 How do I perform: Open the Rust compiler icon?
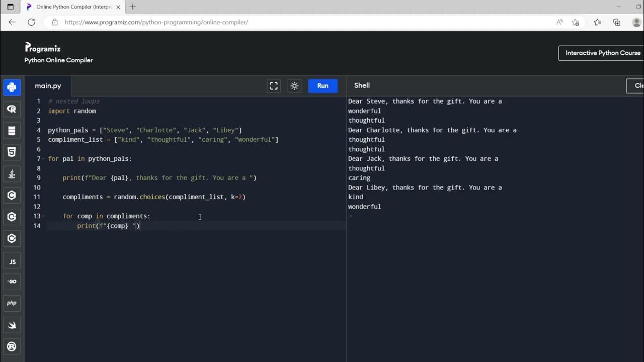[12, 346]
